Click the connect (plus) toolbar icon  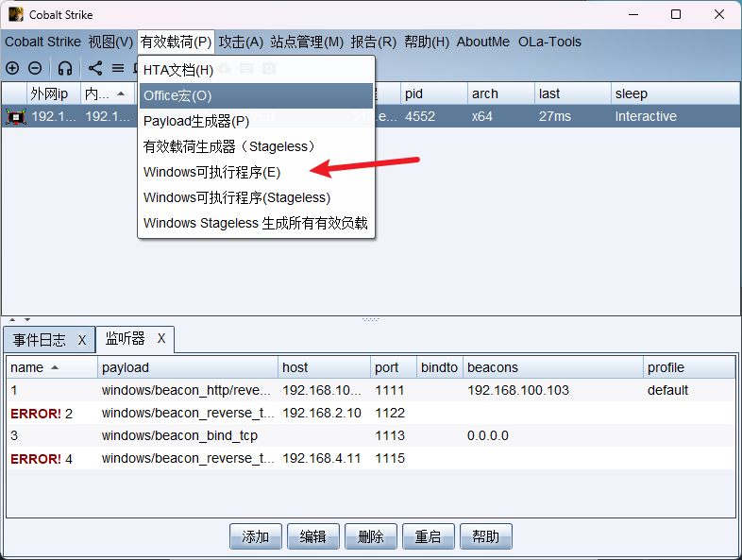coord(12,68)
